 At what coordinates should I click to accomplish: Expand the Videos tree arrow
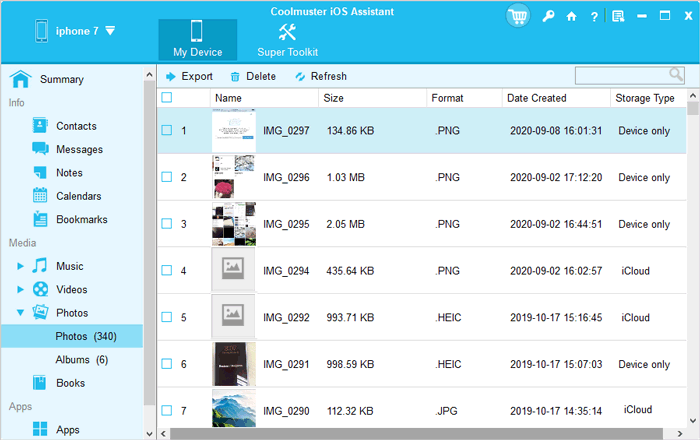[x=20, y=289]
